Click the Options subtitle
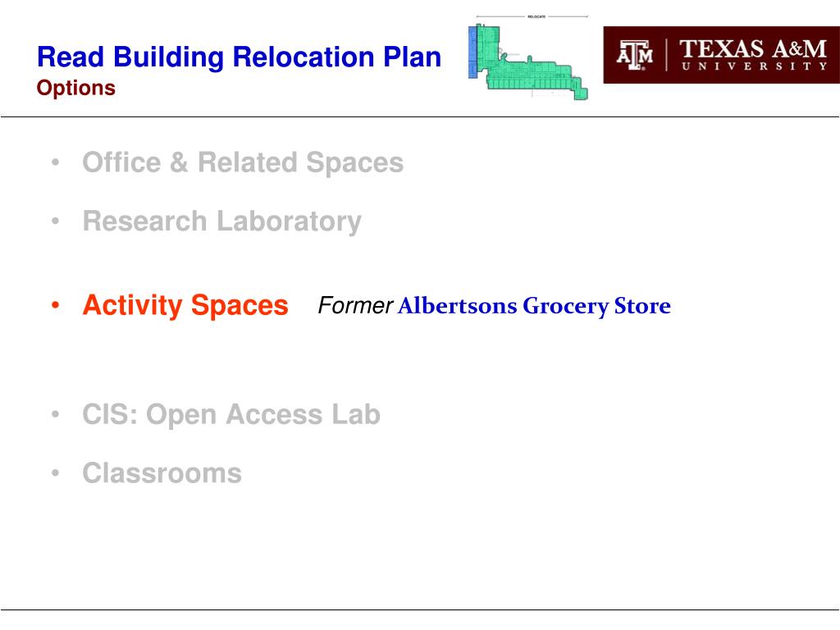Viewport: 840px width, 630px height. [76, 88]
